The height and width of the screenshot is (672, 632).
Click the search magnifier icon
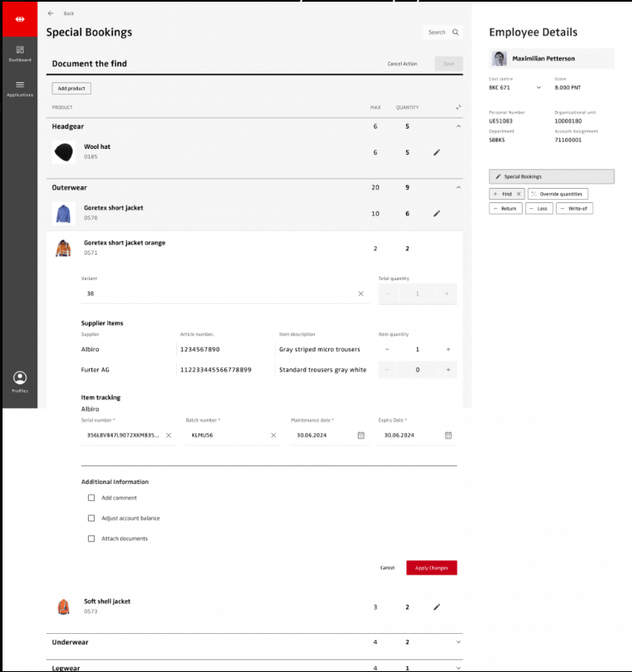pyautogui.click(x=456, y=32)
